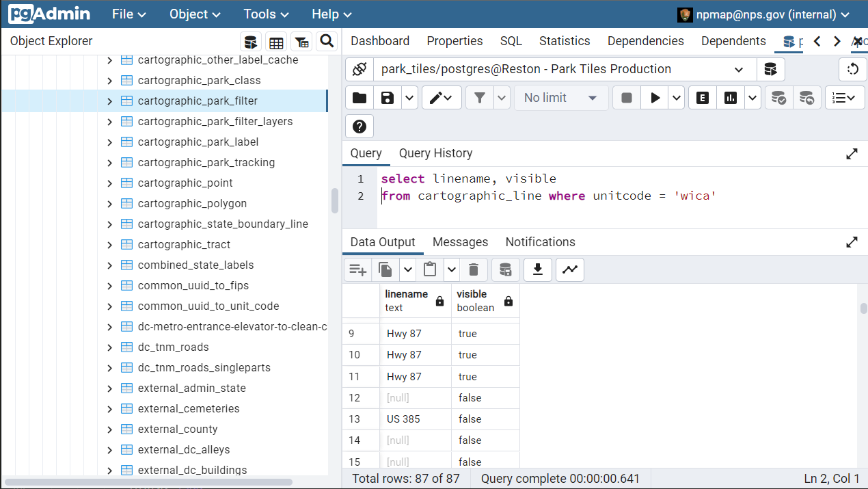Select the cartographic_polygon table
Screen dimensions: 868x489
pyautogui.click(x=192, y=204)
